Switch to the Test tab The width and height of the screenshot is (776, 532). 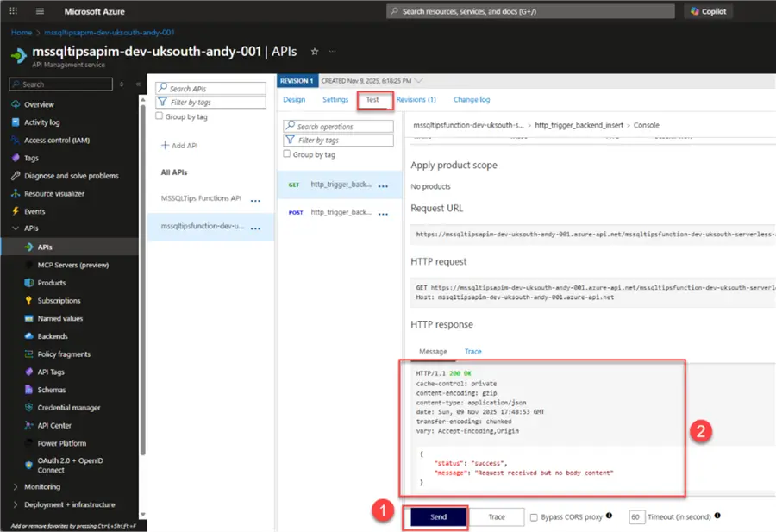tap(372, 99)
